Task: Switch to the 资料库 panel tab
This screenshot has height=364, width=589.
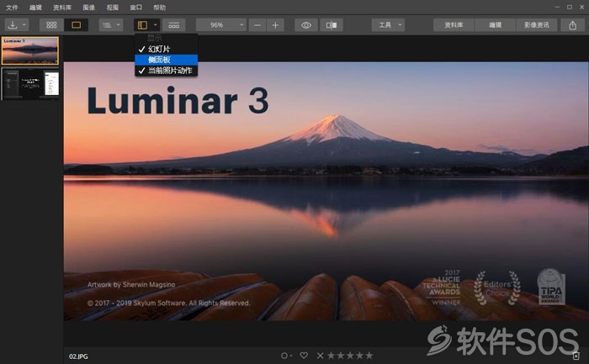Action: pyautogui.click(x=454, y=25)
